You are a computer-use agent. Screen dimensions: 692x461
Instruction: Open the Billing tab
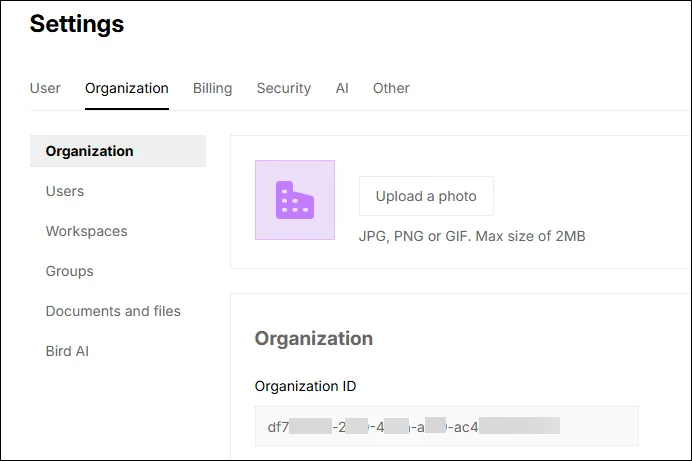pos(212,88)
